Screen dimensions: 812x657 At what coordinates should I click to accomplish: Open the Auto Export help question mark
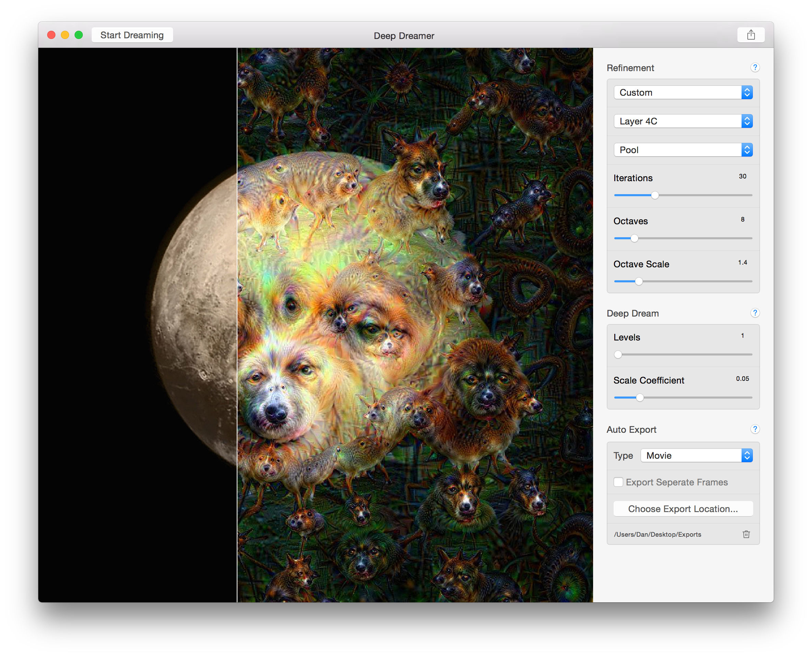point(755,429)
